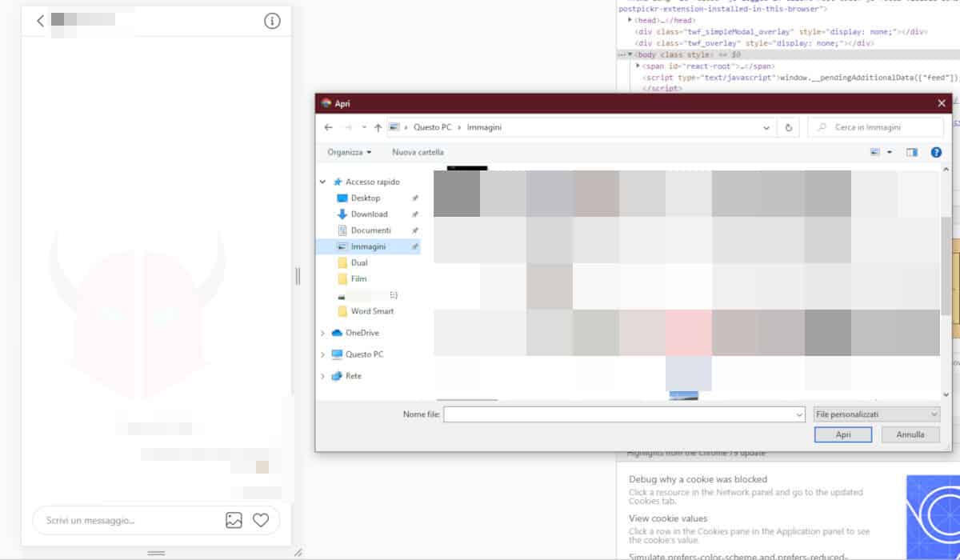Navigate up one folder level
This screenshot has width=960, height=560.
click(378, 127)
